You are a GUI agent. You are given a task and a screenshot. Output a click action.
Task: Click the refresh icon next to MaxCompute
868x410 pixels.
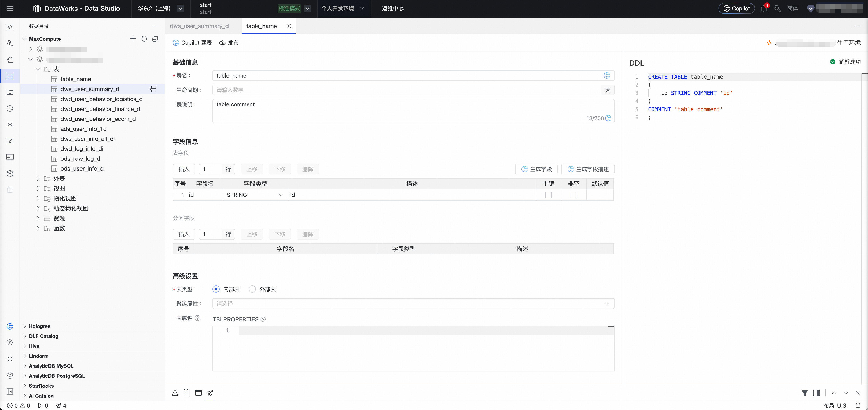144,39
